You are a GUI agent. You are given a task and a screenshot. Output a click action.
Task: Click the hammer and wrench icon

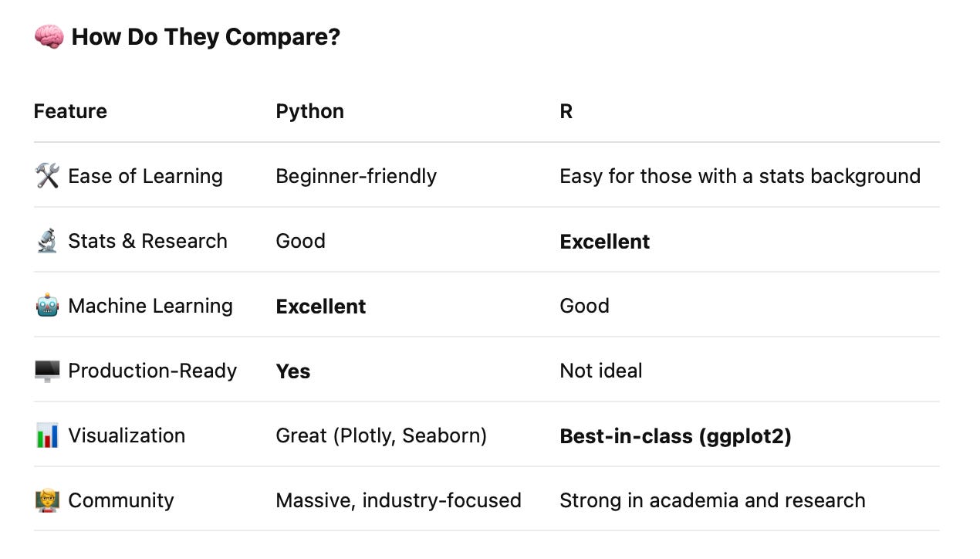47,176
